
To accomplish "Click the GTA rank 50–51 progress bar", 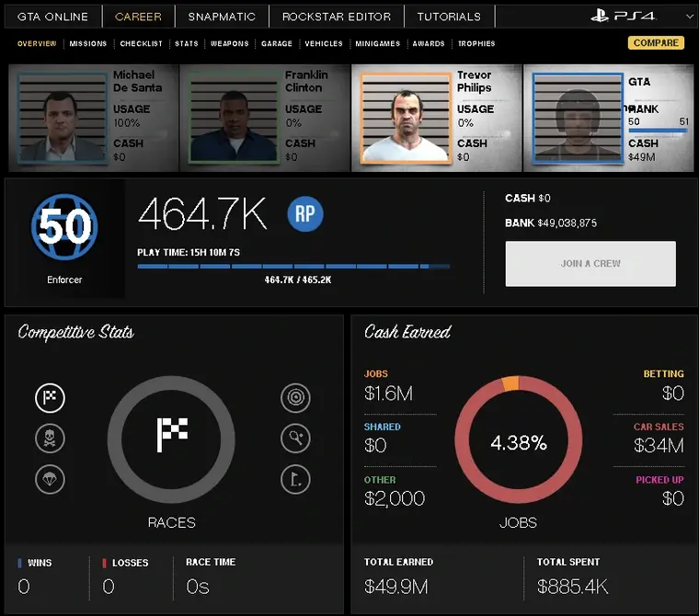I will (658, 131).
